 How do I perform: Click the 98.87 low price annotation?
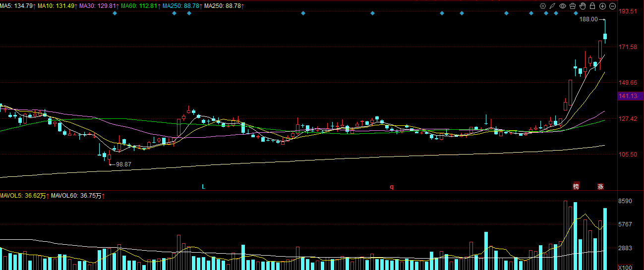123,164
